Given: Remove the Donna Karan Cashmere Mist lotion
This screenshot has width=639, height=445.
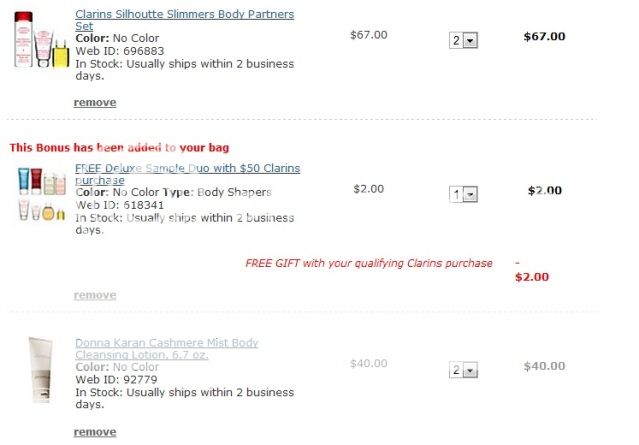Looking at the screenshot, I should pyautogui.click(x=95, y=432).
